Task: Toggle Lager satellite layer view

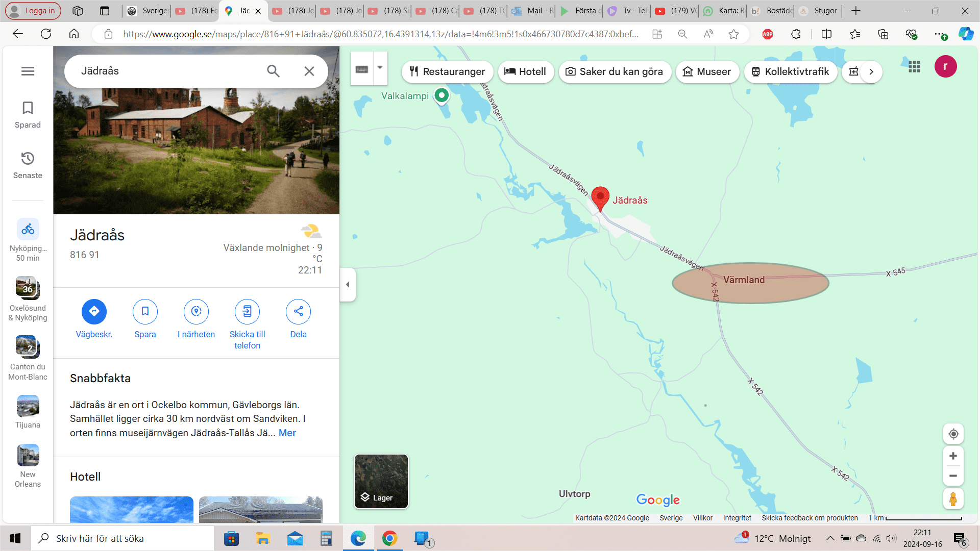Action: click(x=381, y=482)
